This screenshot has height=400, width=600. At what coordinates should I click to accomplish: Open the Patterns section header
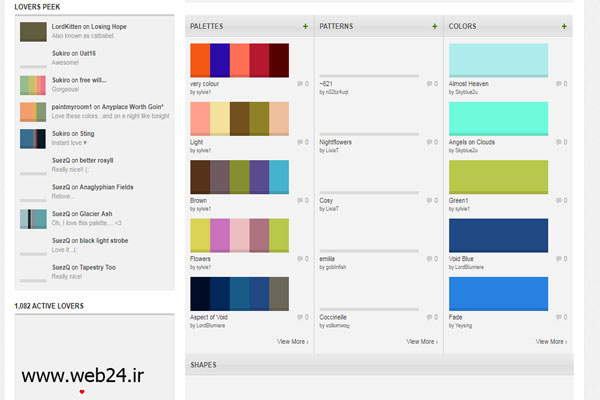tap(336, 26)
